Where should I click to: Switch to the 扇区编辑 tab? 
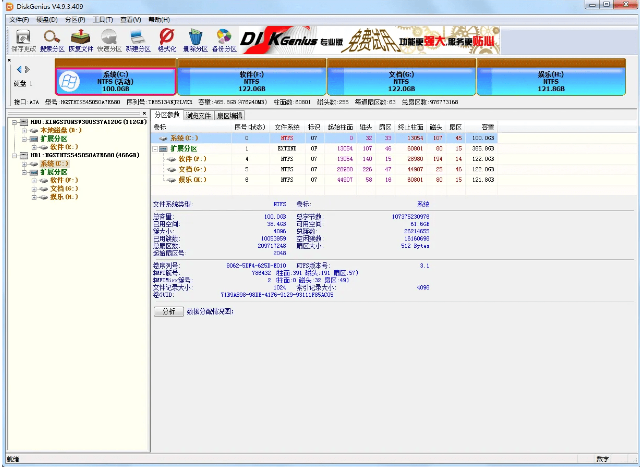click(230, 115)
